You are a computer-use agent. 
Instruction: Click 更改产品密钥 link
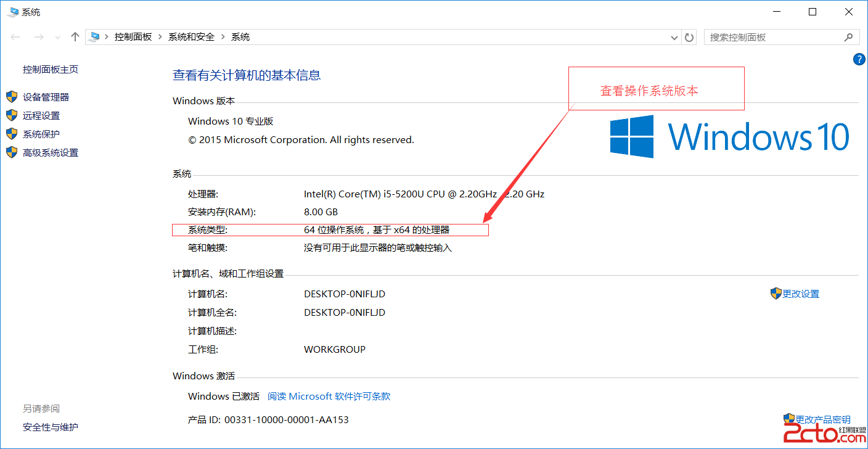[x=823, y=419]
